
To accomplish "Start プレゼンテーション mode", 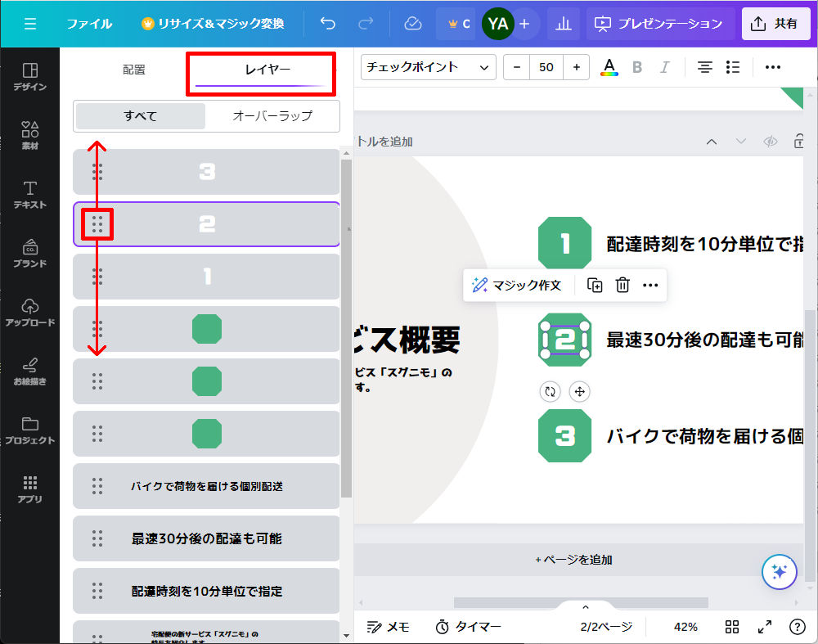I will pos(659,24).
